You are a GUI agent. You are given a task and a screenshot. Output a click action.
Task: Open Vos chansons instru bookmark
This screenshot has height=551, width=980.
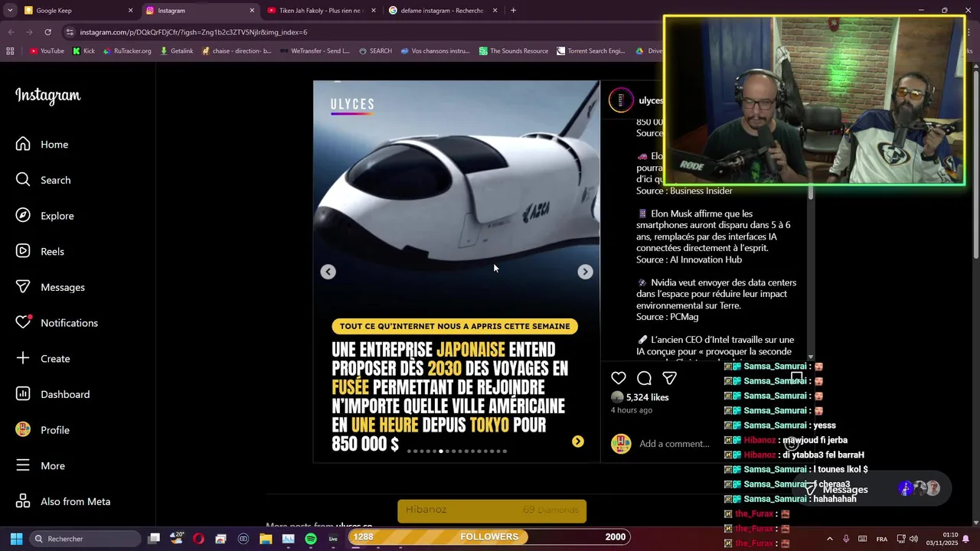click(435, 51)
